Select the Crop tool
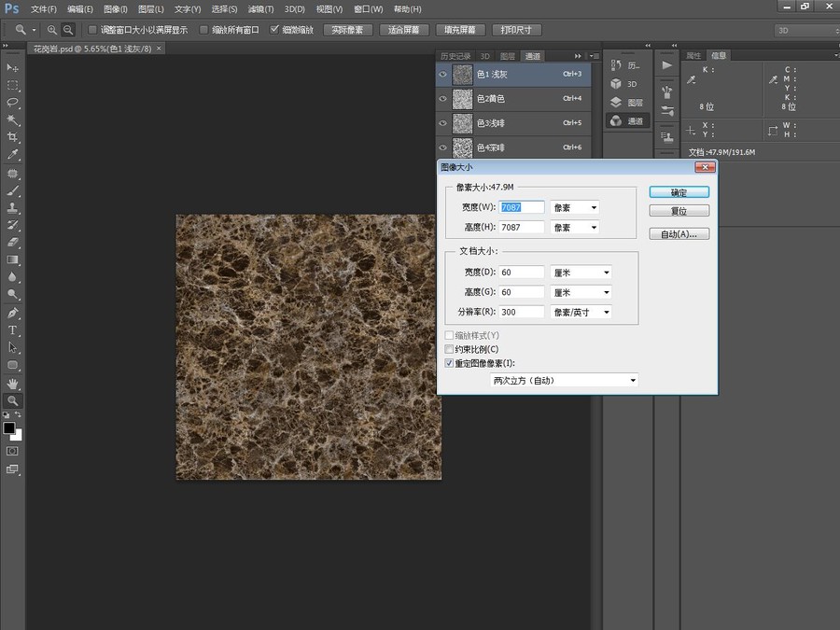Viewport: 840px width, 630px height. 12,137
